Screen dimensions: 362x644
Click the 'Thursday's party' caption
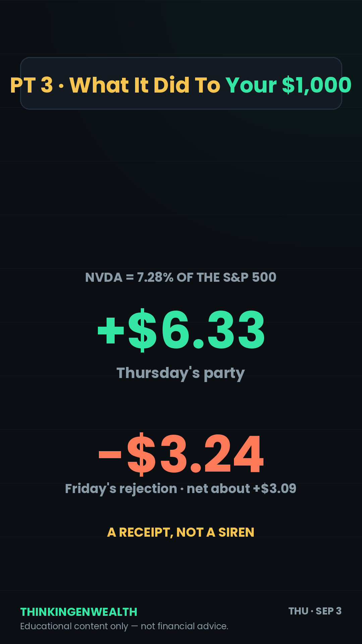click(x=181, y=373)
